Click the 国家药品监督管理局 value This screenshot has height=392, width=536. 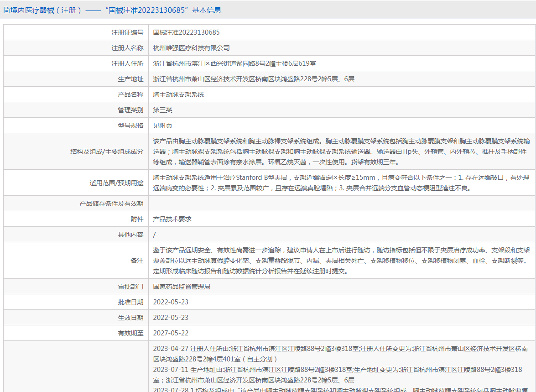click(x=182, y=287)
